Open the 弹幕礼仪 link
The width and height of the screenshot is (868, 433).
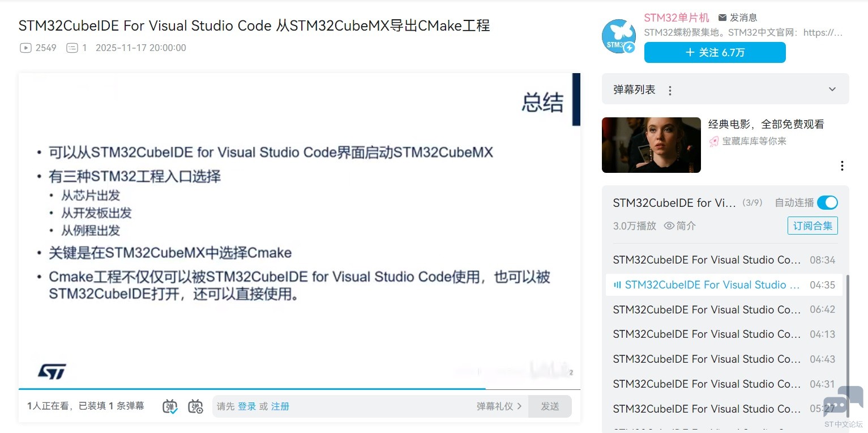499,406
